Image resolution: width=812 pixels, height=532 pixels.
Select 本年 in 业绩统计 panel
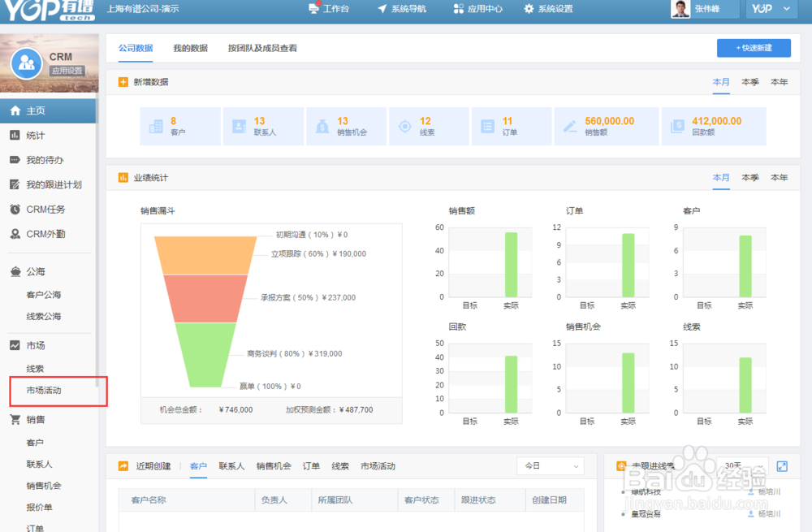[779, 178]
